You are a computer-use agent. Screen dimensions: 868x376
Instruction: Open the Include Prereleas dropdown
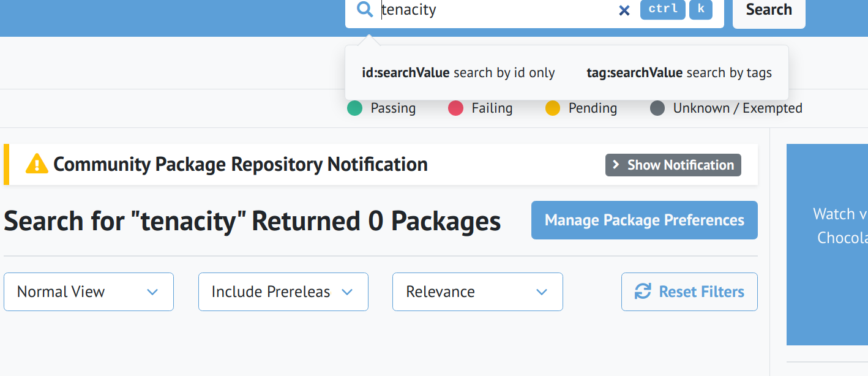coord(283,291)
